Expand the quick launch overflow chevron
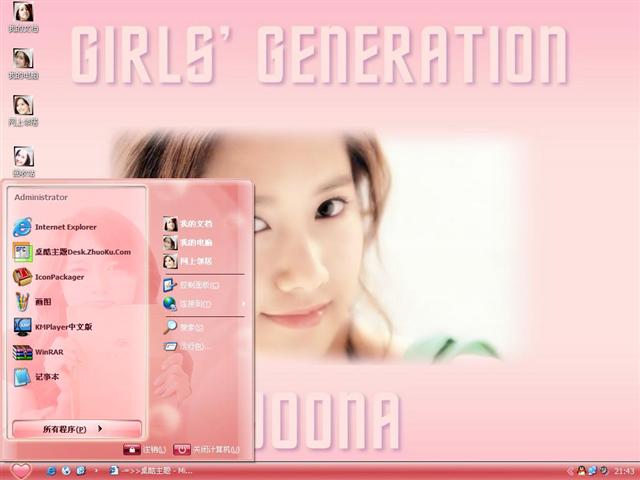This screenshot has height=480, width=640. coord(95,470)
